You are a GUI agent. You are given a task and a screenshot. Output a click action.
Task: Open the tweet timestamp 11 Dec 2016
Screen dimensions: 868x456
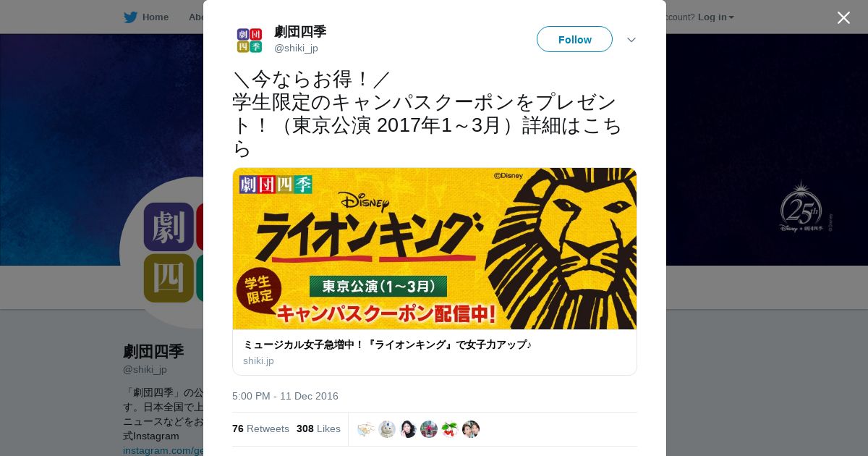tap(285, 396)
